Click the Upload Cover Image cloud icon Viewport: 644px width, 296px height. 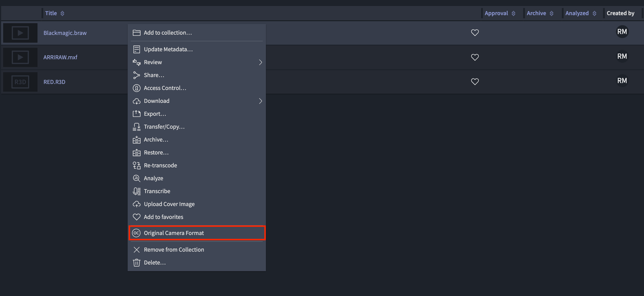[136, 204]
